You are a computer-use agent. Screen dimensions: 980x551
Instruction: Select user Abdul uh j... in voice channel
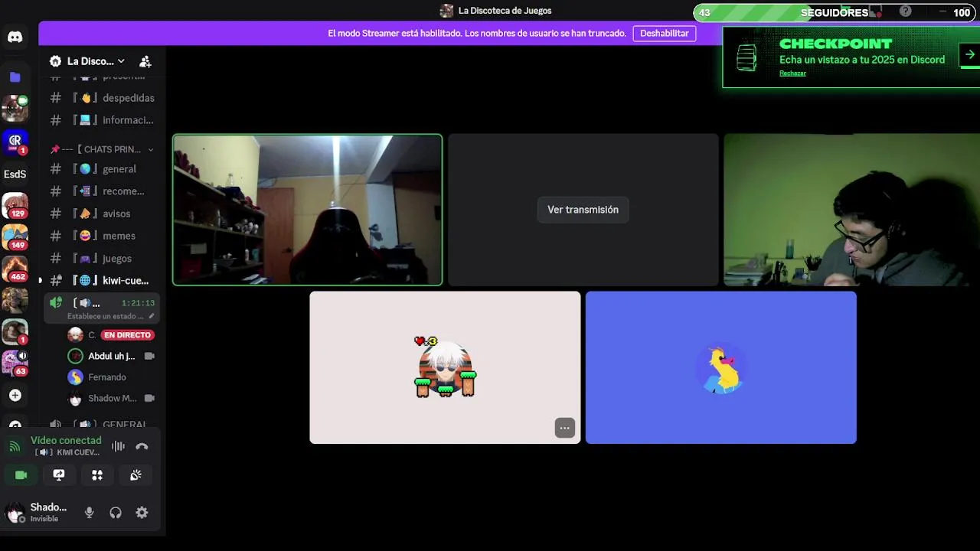tap(111, 356)
